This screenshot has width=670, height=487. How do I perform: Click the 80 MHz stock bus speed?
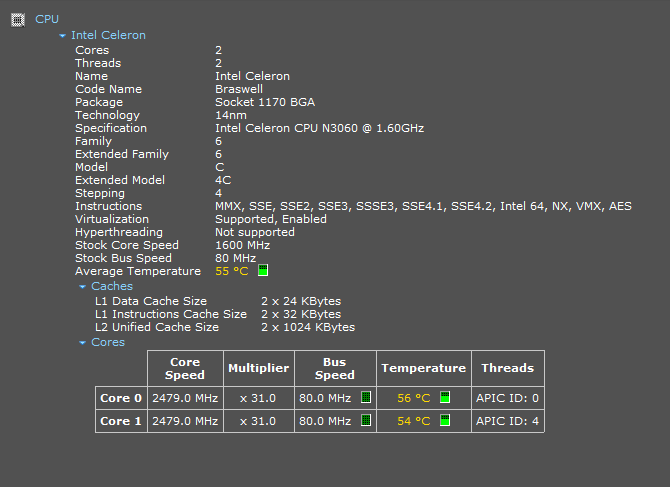tap(235, 258)
